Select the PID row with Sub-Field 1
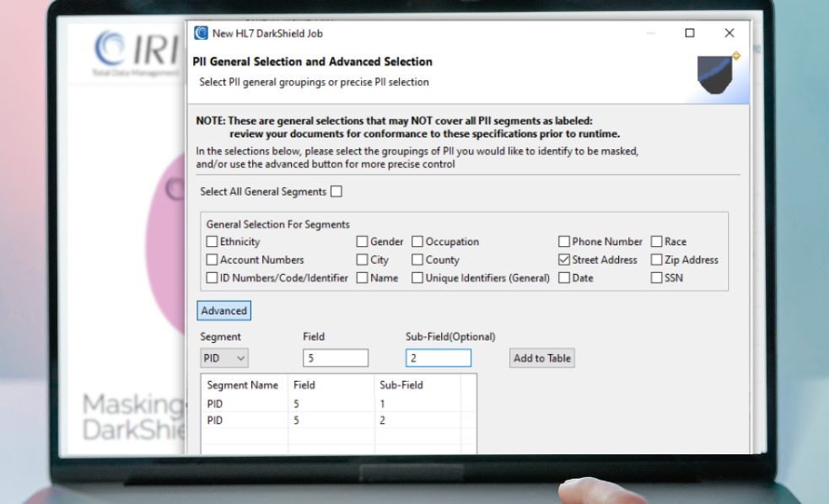 (338, 404)
